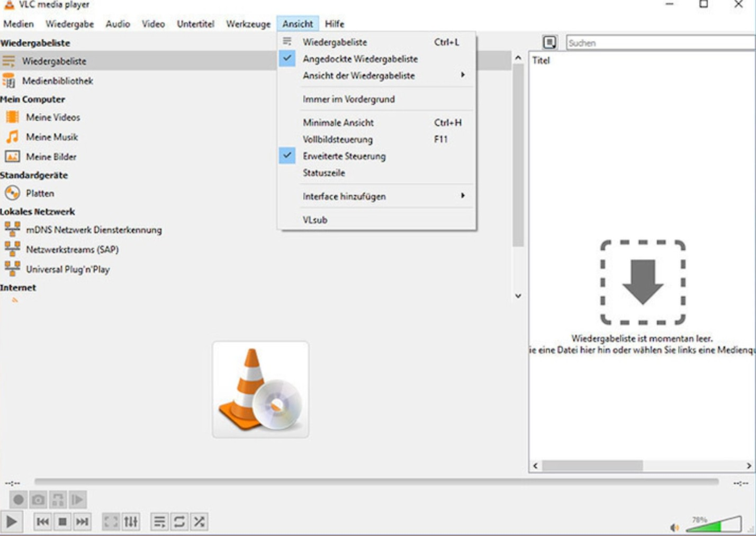Click the Play button
This screenshot has height=536, width=756.
(x=11, y=522)
